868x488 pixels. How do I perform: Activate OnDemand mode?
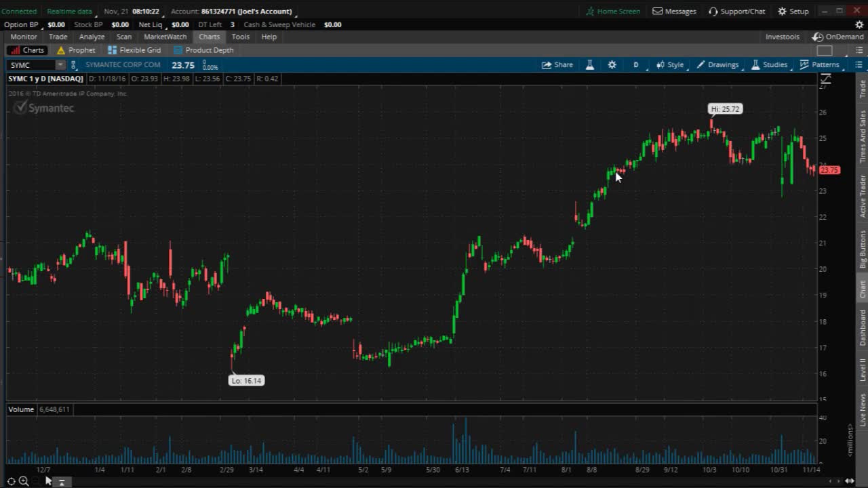coord(838,37)
